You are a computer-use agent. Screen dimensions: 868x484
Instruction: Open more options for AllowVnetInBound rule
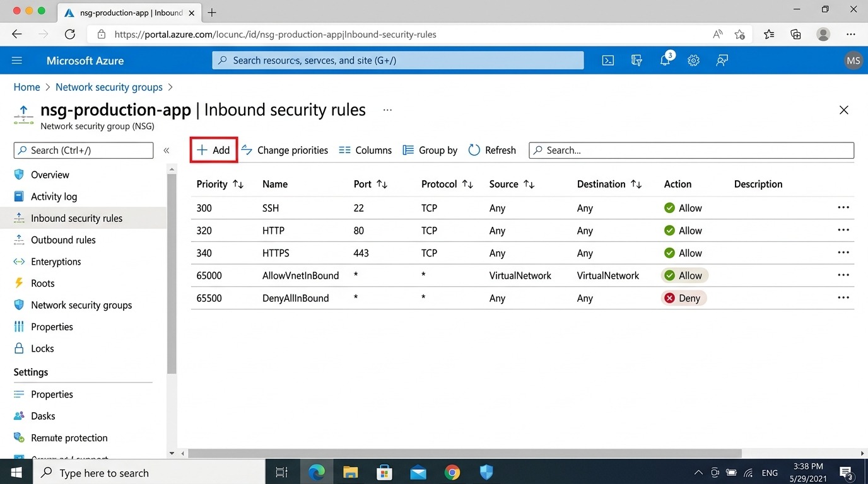[x=843, y=275]
